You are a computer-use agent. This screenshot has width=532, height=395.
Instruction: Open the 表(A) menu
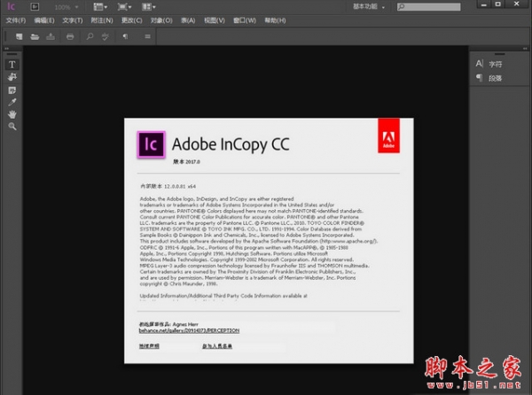point(188,20)
